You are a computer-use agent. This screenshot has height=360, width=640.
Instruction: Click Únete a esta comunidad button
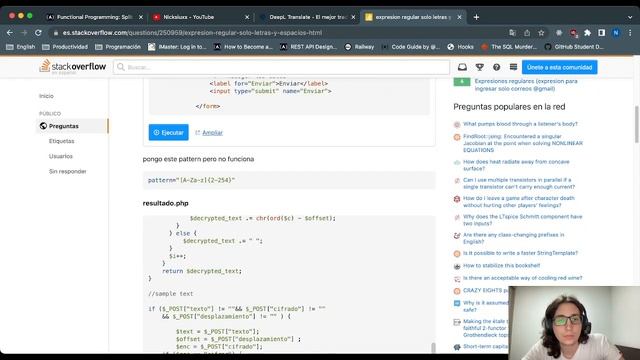coord(559,67)
